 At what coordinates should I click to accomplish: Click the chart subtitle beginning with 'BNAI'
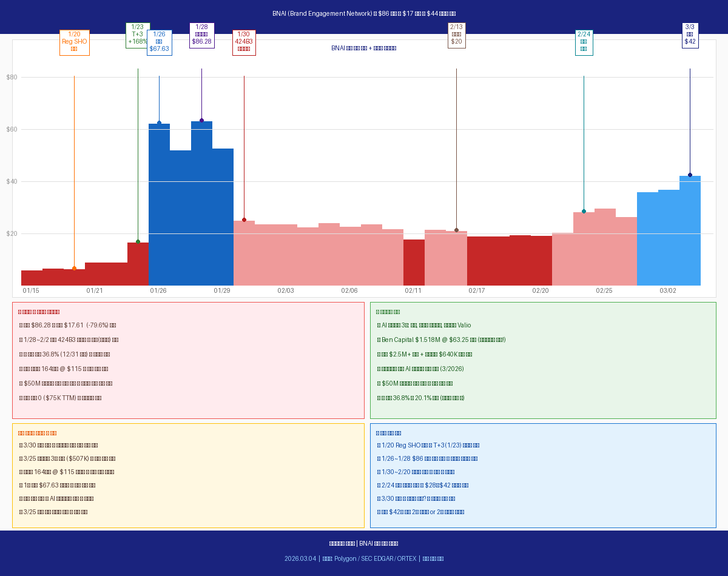pyautogui.click(x=364, y=48)
